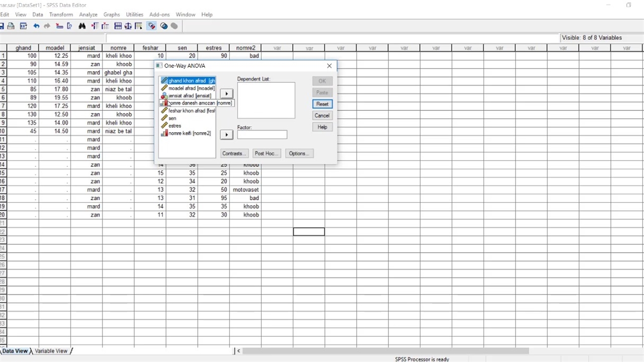Click inside the Factor input box

click(x=262, y=135)
